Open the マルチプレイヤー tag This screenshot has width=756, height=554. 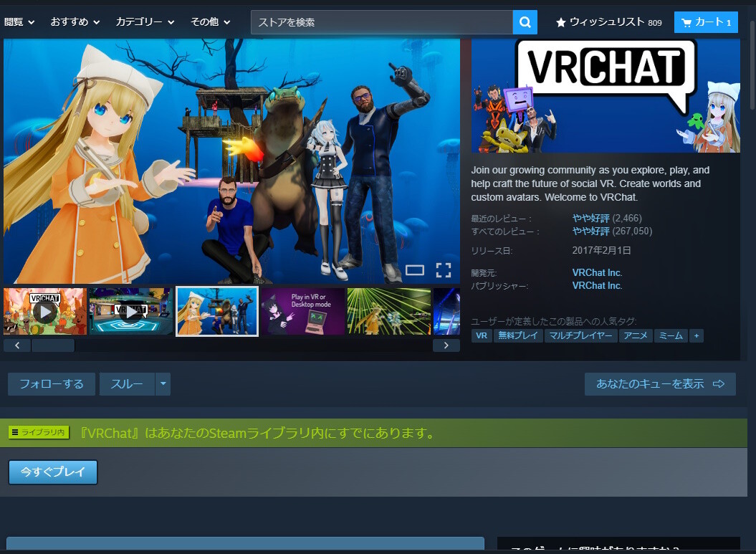580,335
